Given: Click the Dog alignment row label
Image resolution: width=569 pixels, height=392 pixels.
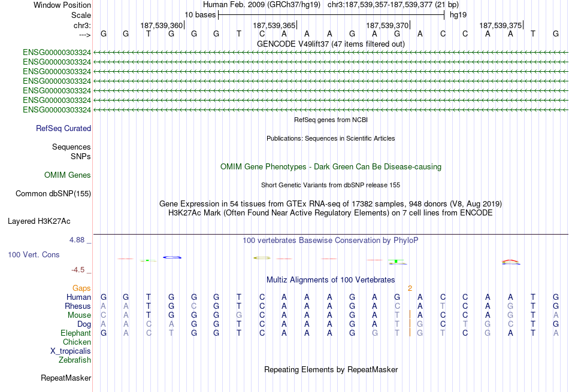Looking at the screenshot, I should coord(84,324).
